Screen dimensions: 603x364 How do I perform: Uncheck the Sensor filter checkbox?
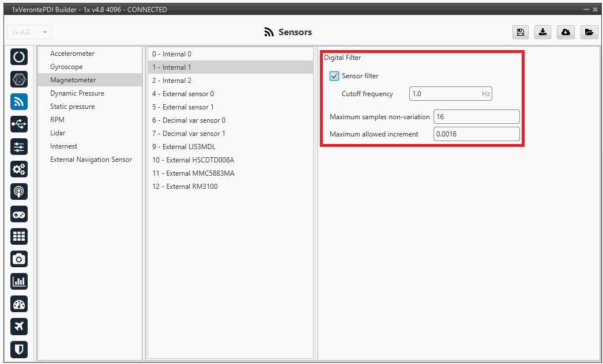[x=334, y=76]
